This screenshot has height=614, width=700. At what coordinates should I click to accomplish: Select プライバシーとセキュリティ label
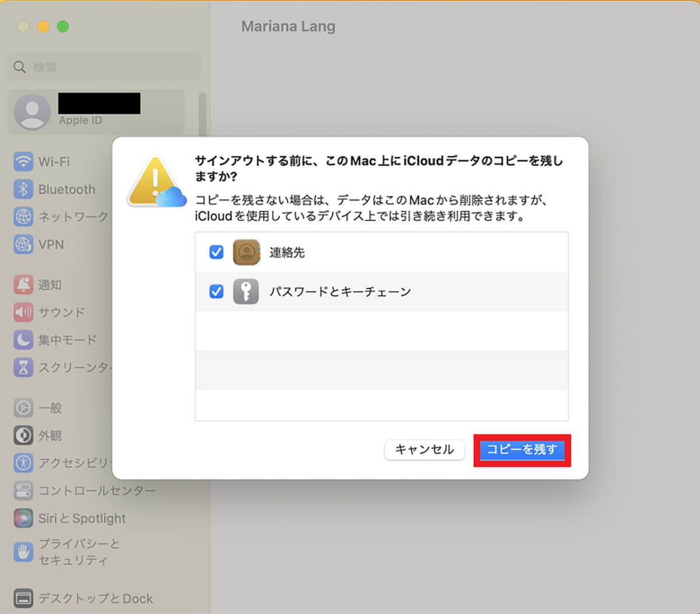pos(79,552)
